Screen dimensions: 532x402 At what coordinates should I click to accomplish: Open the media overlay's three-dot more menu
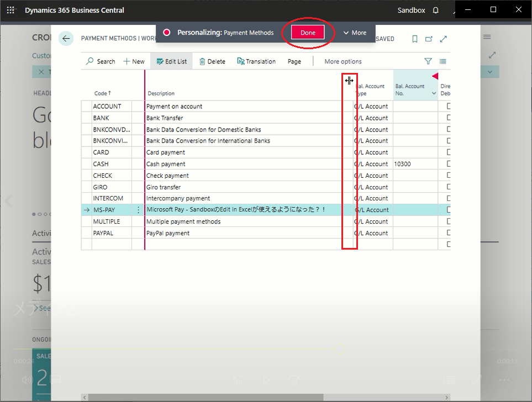(504, 380)
